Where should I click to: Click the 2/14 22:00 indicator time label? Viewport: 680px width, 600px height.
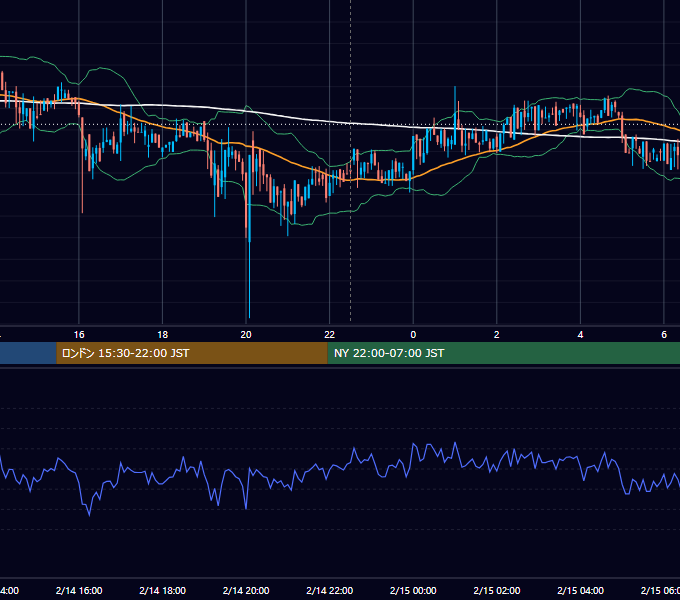coord(330,590)
